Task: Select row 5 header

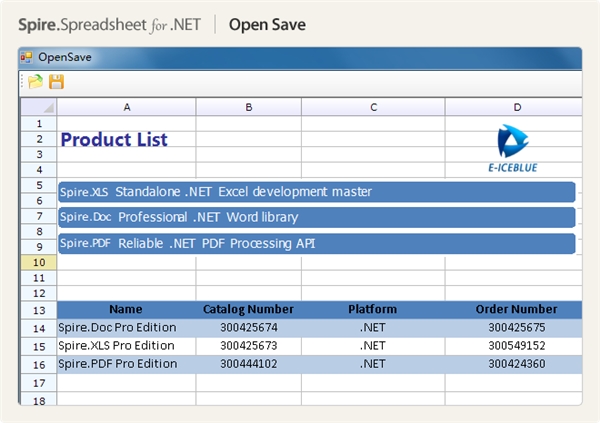Action: [x=39, y=185]
